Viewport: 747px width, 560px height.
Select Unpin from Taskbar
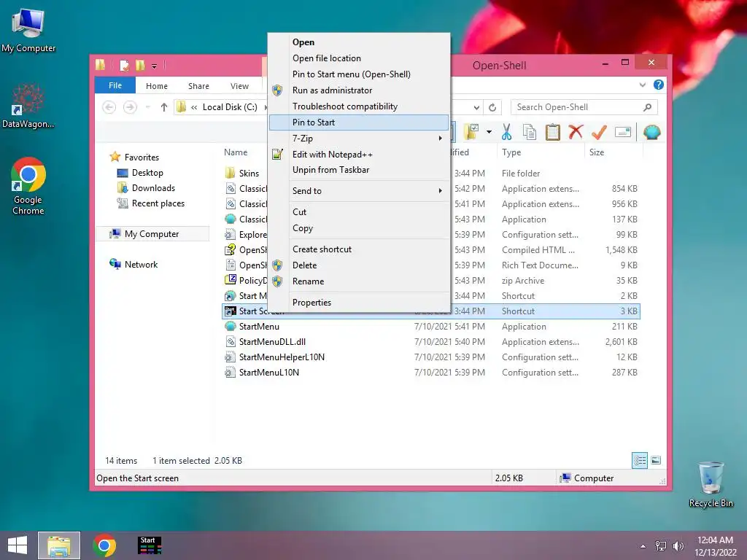point(358,169)
